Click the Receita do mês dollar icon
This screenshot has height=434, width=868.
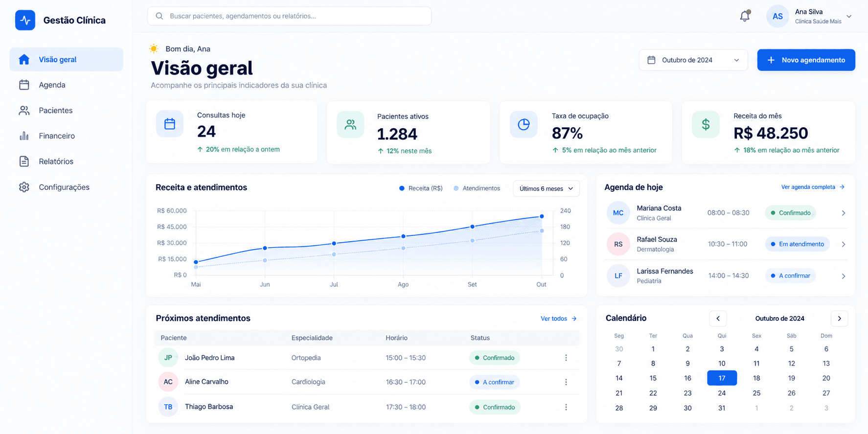pyautogui.click(x=706, y=124)
